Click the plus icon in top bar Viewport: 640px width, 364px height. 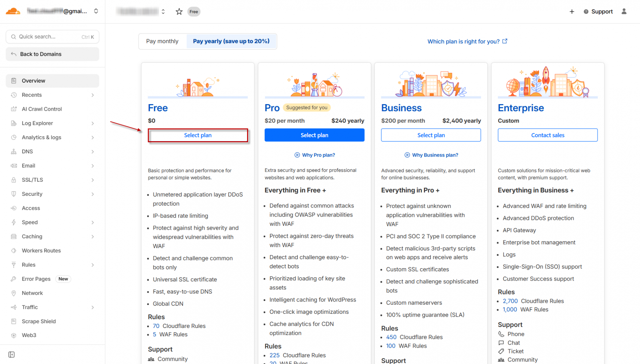coord(572,12)
